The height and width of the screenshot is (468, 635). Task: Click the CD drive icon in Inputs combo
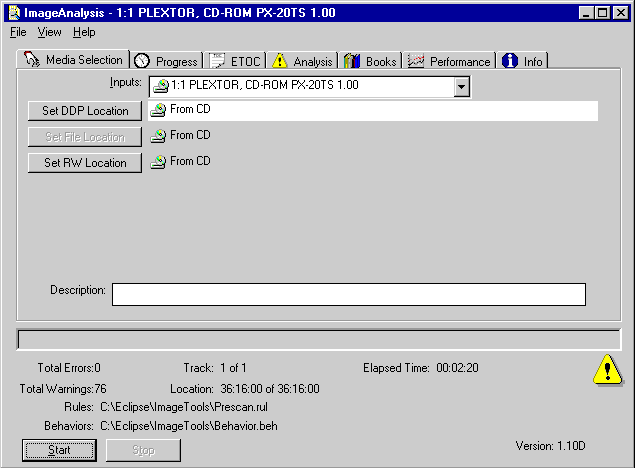point(161,85)
